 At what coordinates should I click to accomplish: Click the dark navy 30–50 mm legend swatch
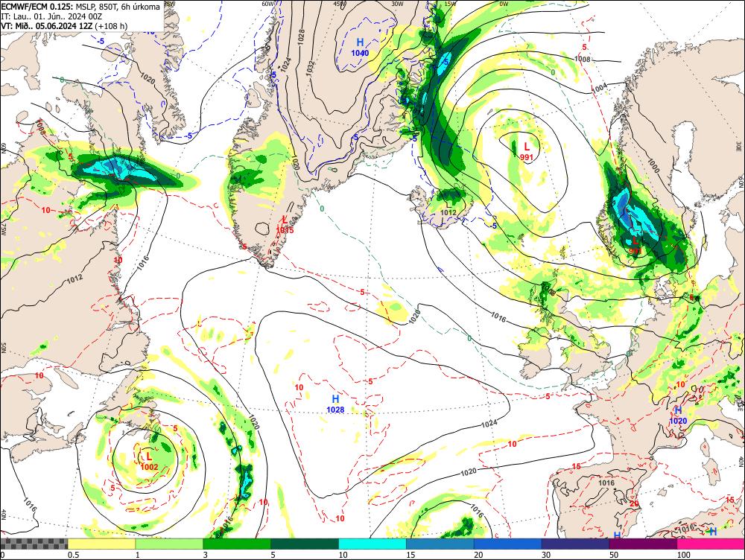[575, 544]
